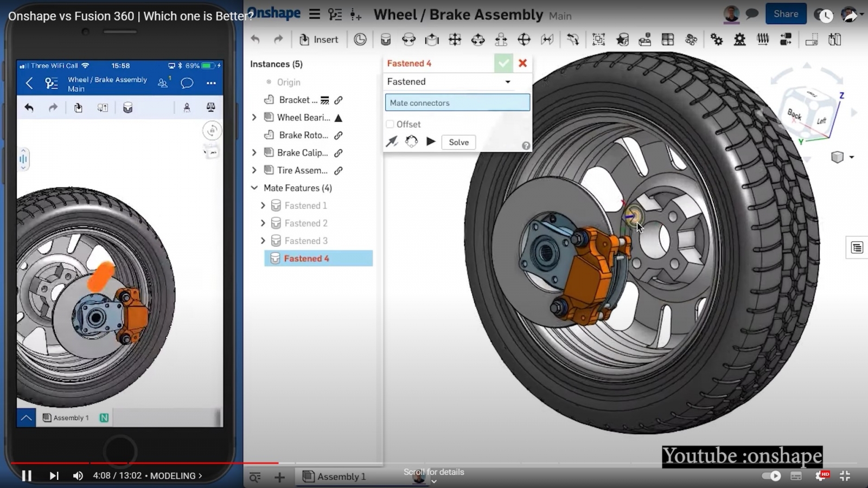Click the Back face on the view cube
This screenshot has height=488, width=868.
click(795, 115)
